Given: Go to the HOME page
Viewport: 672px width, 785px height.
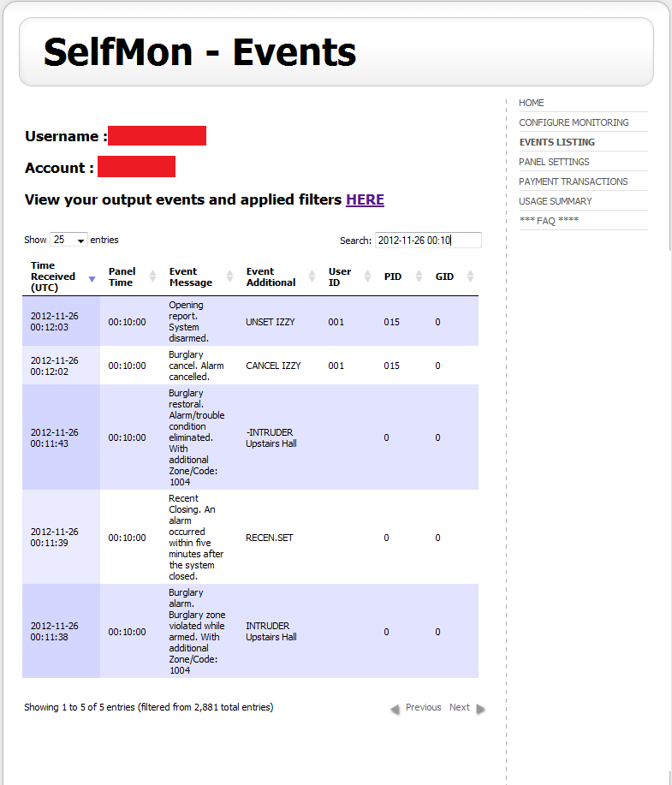Looking at the screenshot, I should (x=531, y=102).
